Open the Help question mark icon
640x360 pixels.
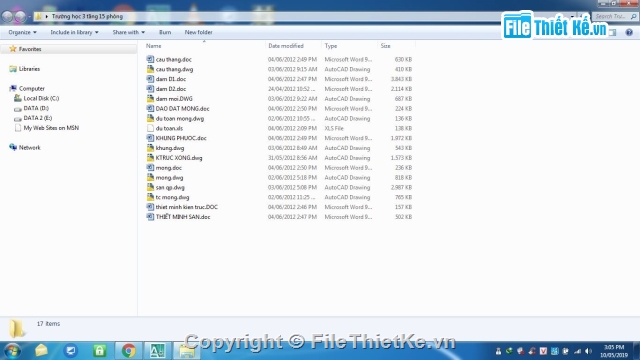pos(629,32)
